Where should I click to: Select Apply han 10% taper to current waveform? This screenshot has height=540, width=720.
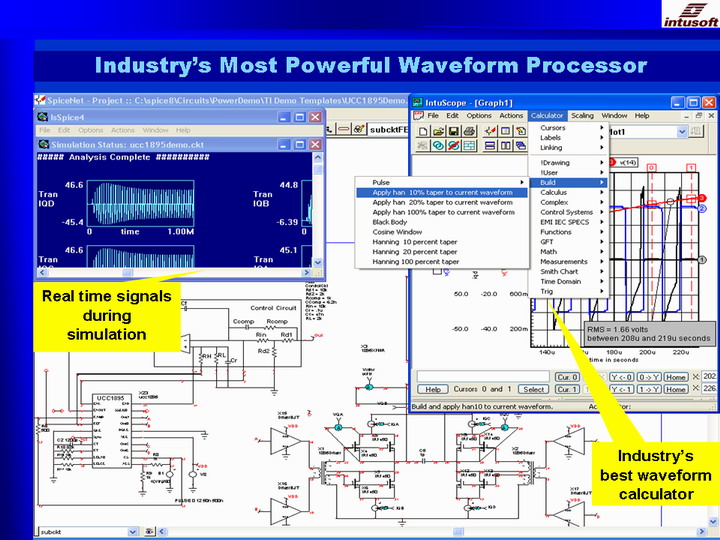[x=442, y=192]
